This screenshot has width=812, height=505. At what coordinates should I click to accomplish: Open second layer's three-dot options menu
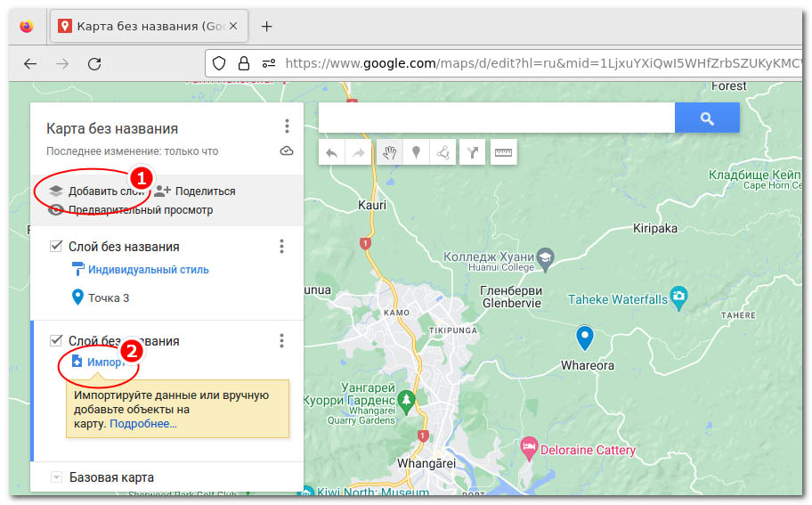coord(281,341)
